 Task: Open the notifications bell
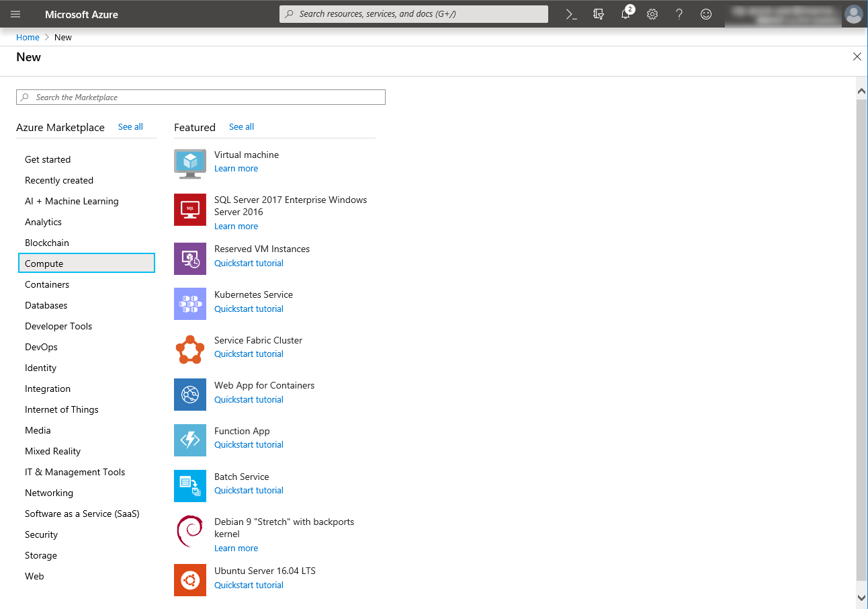point(625,14)
